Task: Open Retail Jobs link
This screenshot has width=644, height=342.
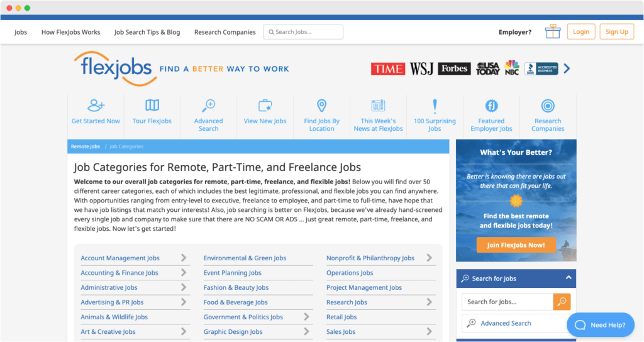Action: [341, 317]
